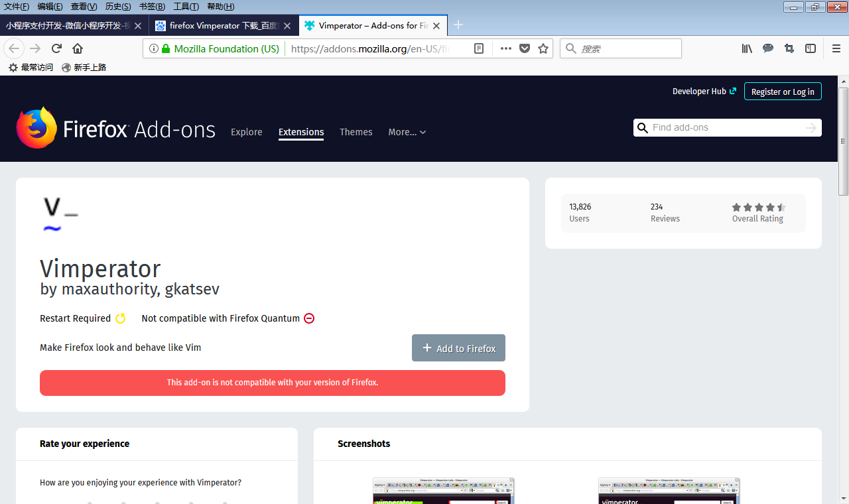Expand the More... dropdown
The height and width of the screenshot is (504, 849).
tap(407, 132)
